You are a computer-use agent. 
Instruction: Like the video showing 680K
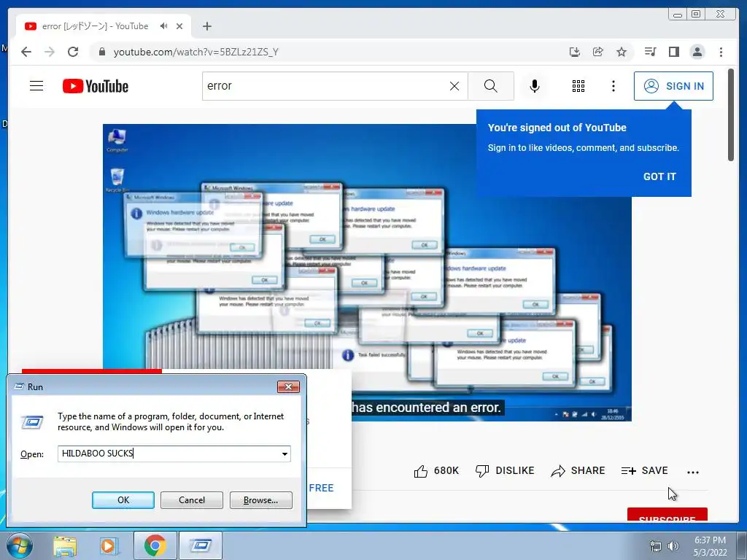(436, 471)
